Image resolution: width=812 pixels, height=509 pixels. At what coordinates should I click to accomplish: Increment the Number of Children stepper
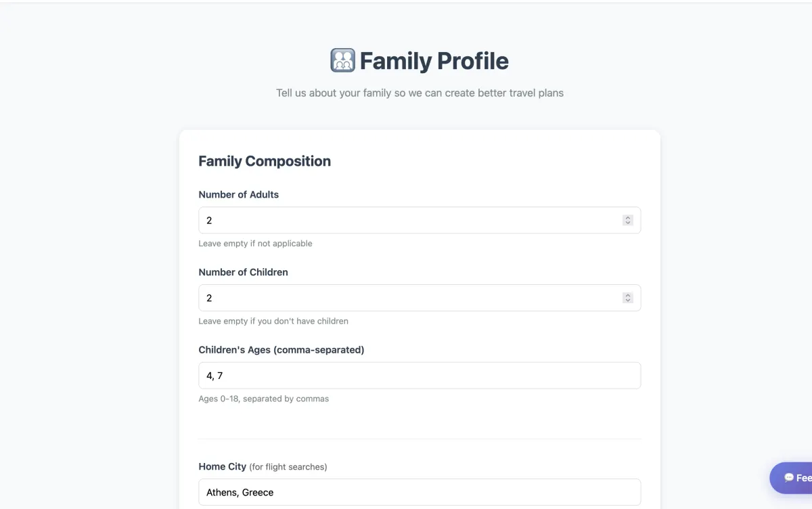[x=628, y=295]
